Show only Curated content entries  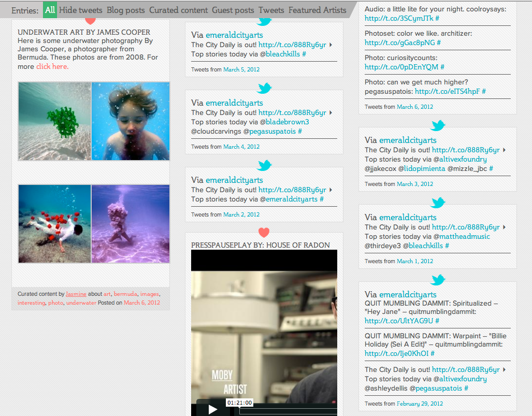coord(179,10)
